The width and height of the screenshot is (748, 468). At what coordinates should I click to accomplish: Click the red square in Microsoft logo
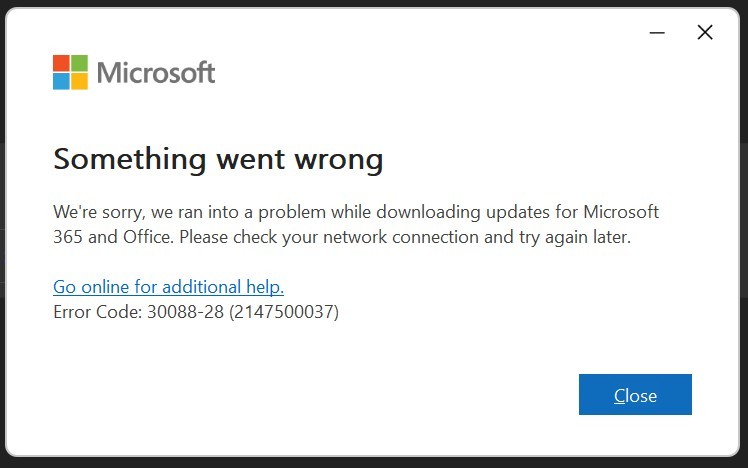click(x=61, y=63)
